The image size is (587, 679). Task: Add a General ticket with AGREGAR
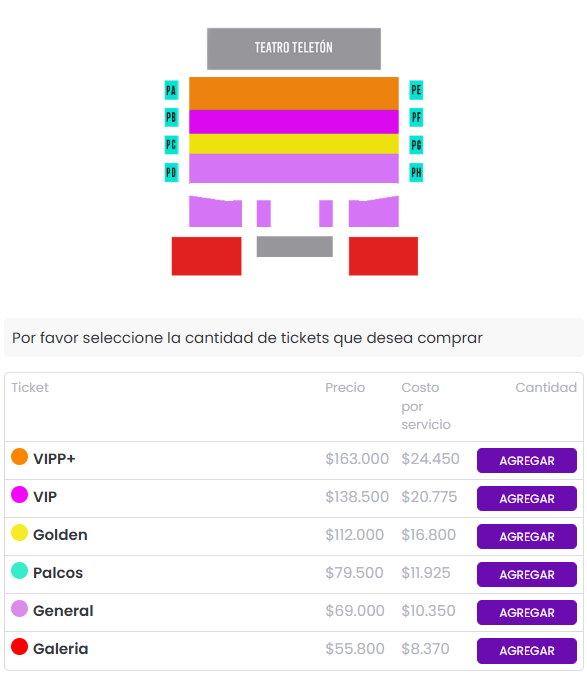tap(527, 612)
